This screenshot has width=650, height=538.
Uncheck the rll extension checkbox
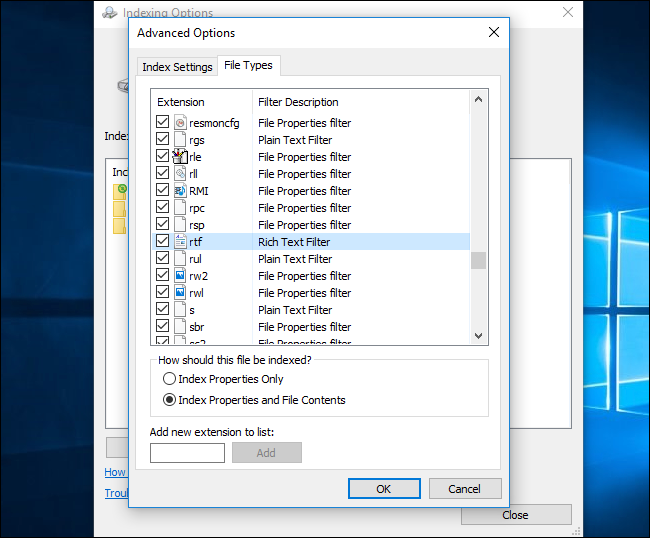162,173
